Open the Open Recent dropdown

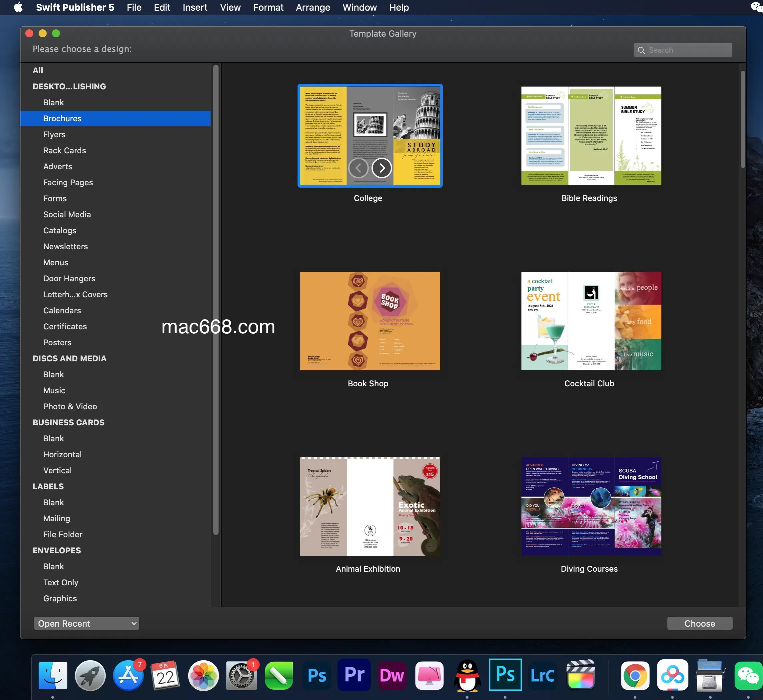[x=86, y=623]
